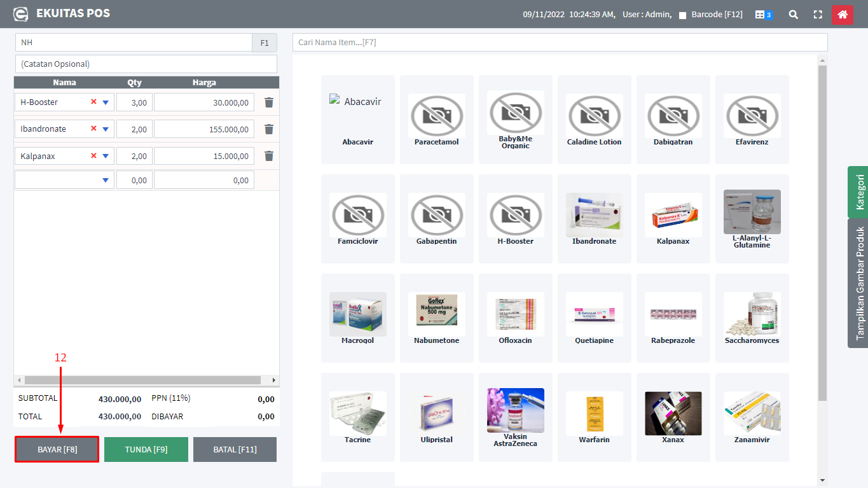Click the red home icon
The width and height of the screenshot is (868, 488).
(x=842, y=14)
